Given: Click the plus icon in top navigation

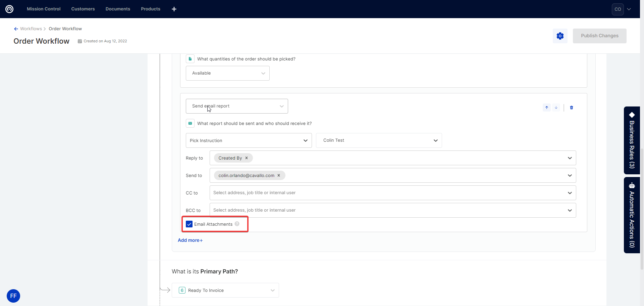Looking at the screenshot, I should [174, 9].
